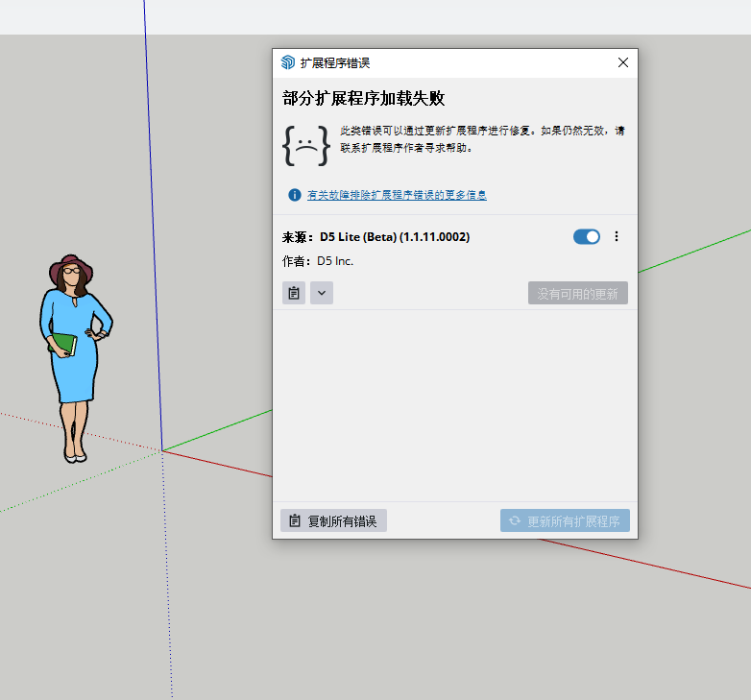Click the sad face braces error icon
The width and height of the screenshot is (751, 700).
click(305, 144)
